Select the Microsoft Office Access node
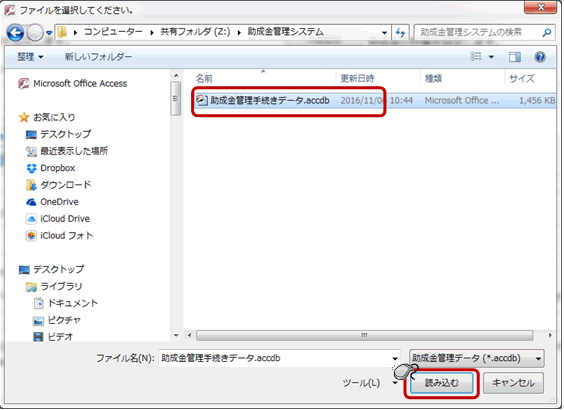The width and height of the screenshot is (564, 410). tap(80, 83)
